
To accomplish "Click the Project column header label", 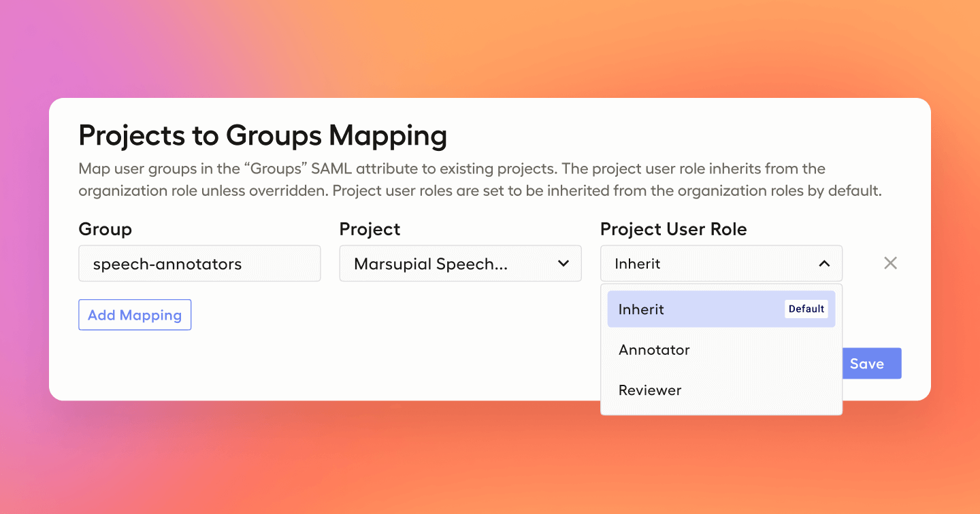I will click(x=370, y=229).
